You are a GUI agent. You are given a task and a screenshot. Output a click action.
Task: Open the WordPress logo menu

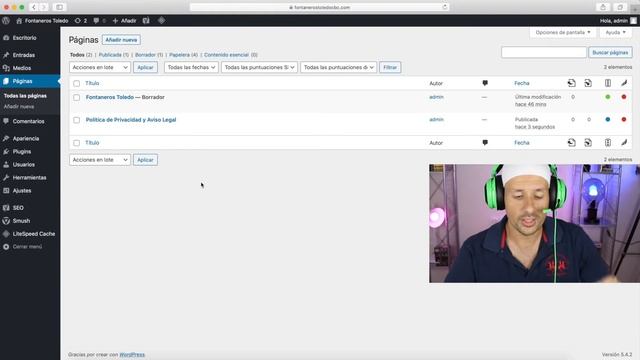[x=6, y=20]
